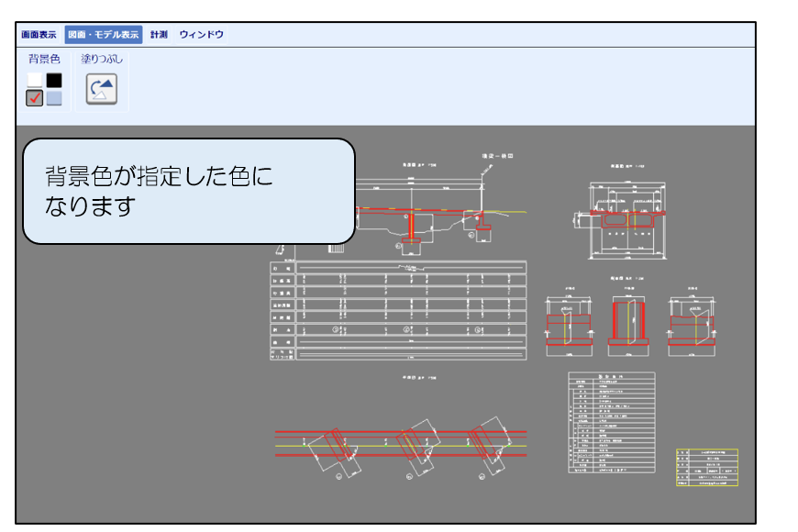Click the horizontal data table under elevation
This screenshot has height=532, width=798.
pos(399,310)
